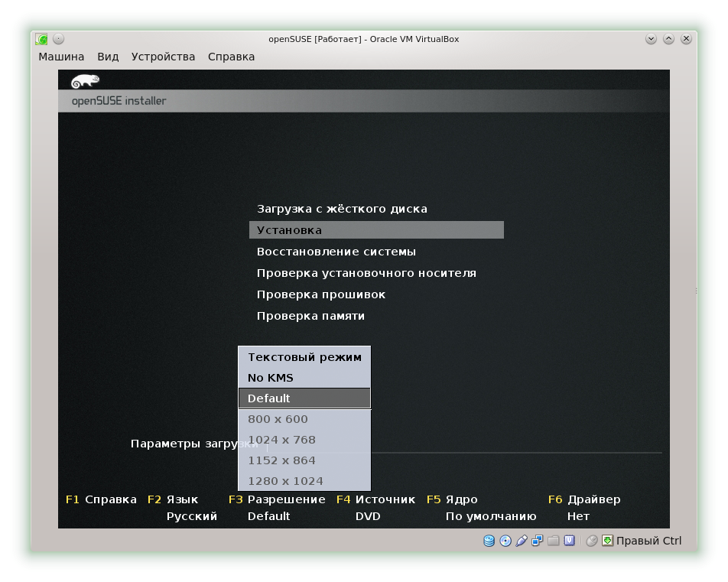
Task: Click the По умолчанию kernel value
Action: pyautogui.click(x=491, y=516)
